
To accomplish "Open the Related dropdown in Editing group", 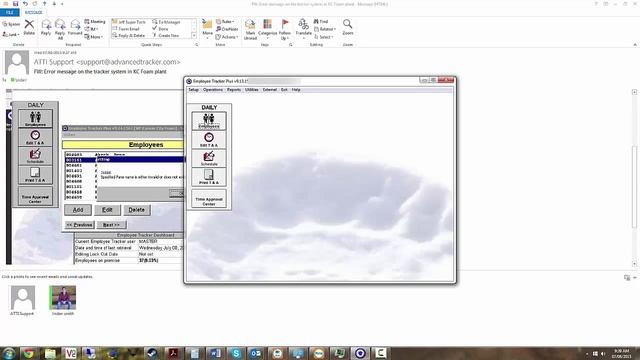I will [325, 29].
